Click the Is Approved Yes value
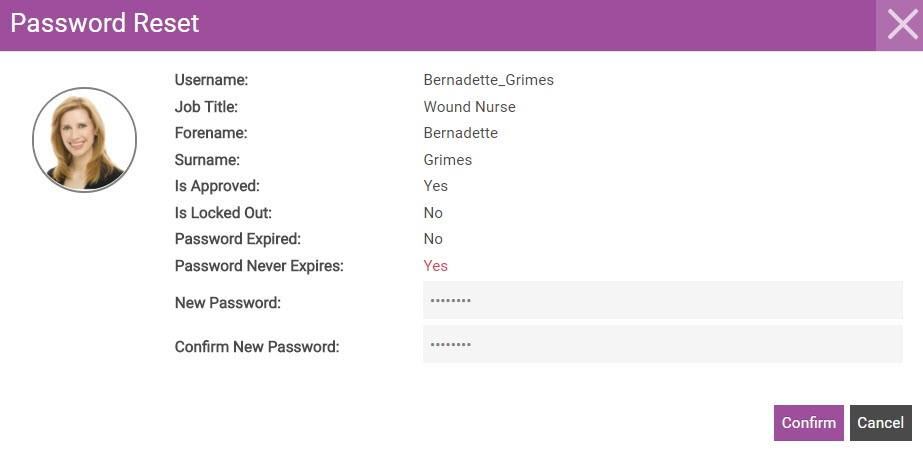This screenshot has height=456, width=923. point(436,186)
